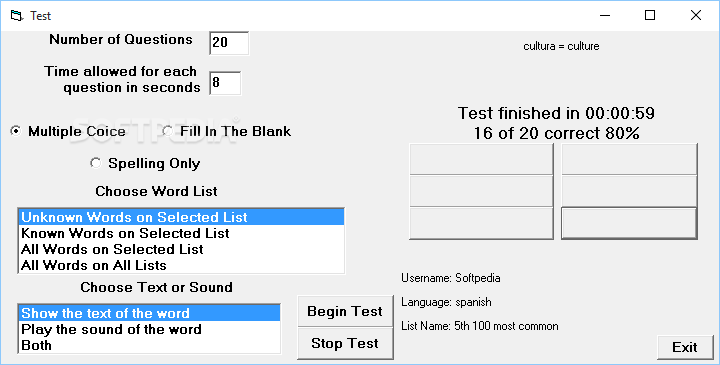This screenshot has width=720, height=365.
Task: Click the bottom-right blank answer button
Action: tap(630, 224)
